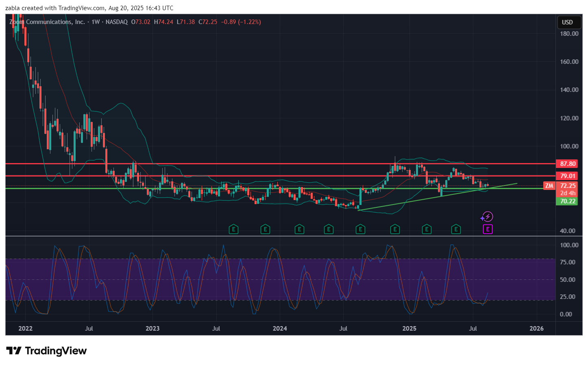Screen dimensions: 588x366
Task: Click the NASDAQ exchange label
Action: 117,22
